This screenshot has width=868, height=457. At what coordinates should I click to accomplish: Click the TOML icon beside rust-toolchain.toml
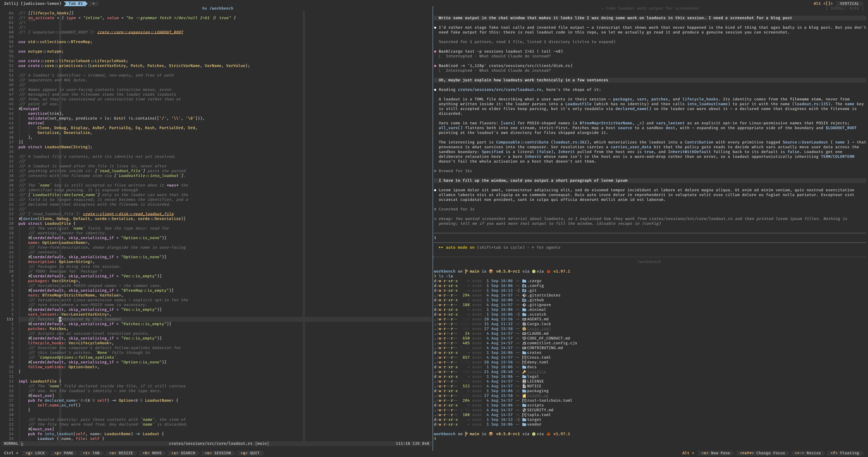click(x=524, y=401)
